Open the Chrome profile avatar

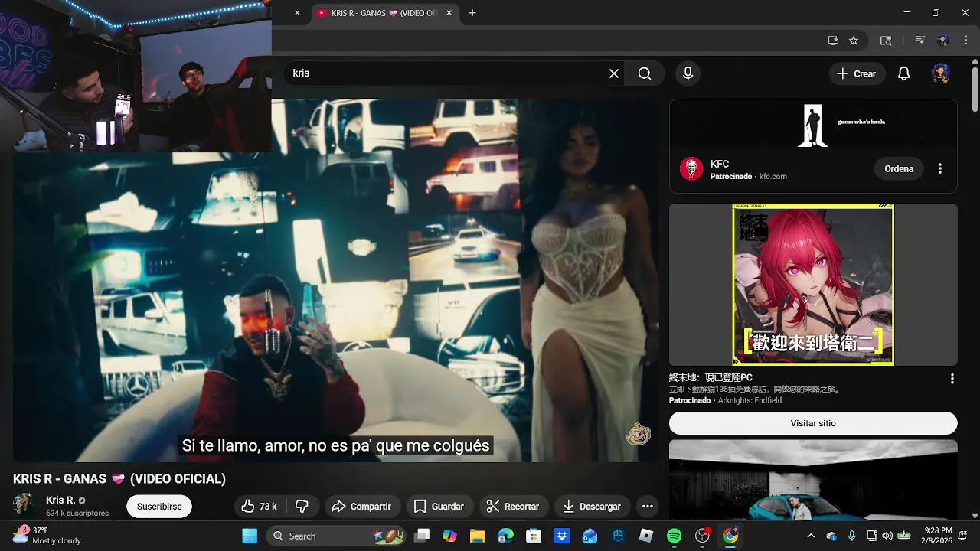point(943,41)
